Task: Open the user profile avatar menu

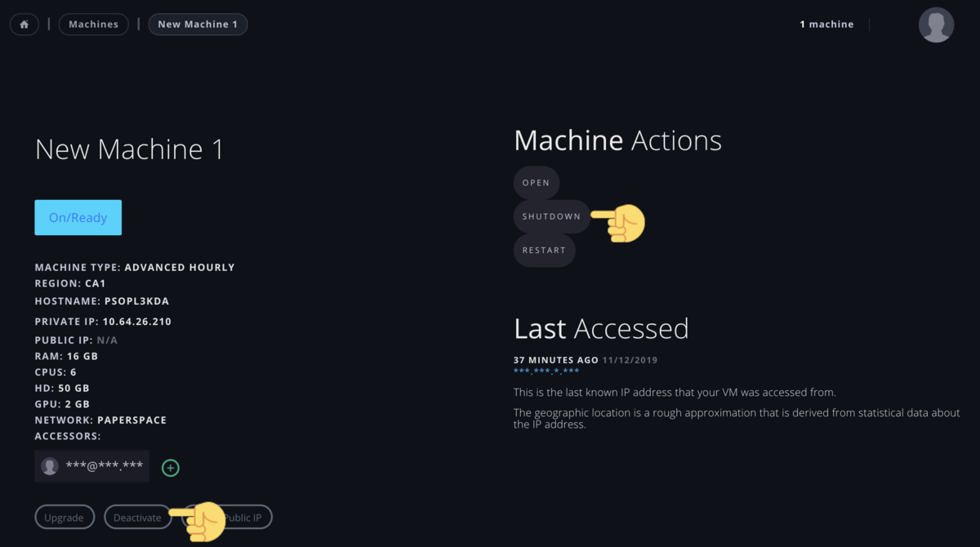Action: 936,24
